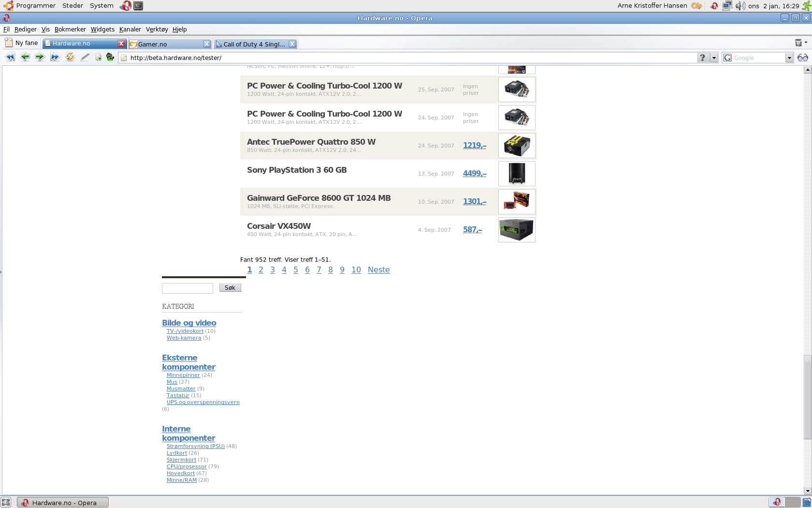This screenshot has width=812, height=508.
Task: Open the closed tabs trash can
Action: pos(798,43)
